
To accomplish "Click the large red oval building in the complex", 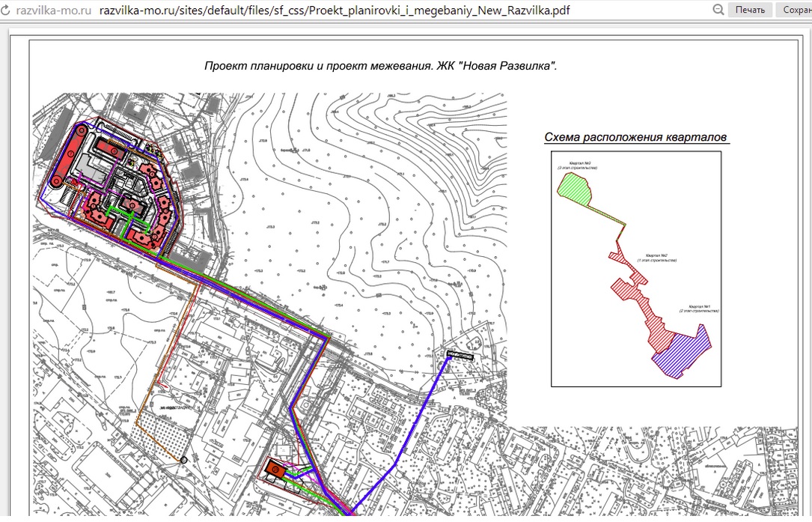I will tap(68, 157).
